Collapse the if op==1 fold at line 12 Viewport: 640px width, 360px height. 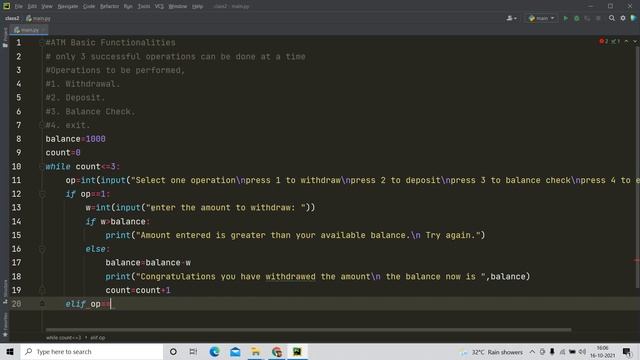click(x=42, y=194)
